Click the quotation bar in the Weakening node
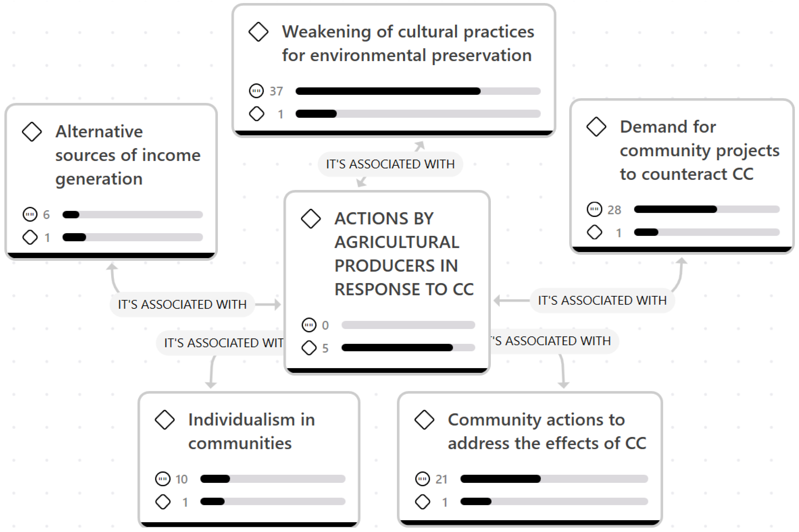 (x=418, y=91)
